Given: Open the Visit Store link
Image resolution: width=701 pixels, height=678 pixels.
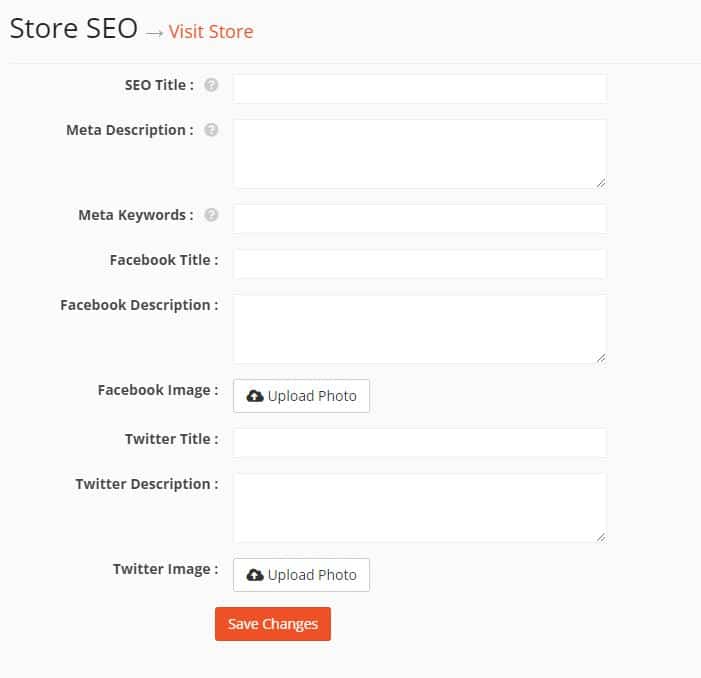Looking at the screenshot, I should (211, 32).
